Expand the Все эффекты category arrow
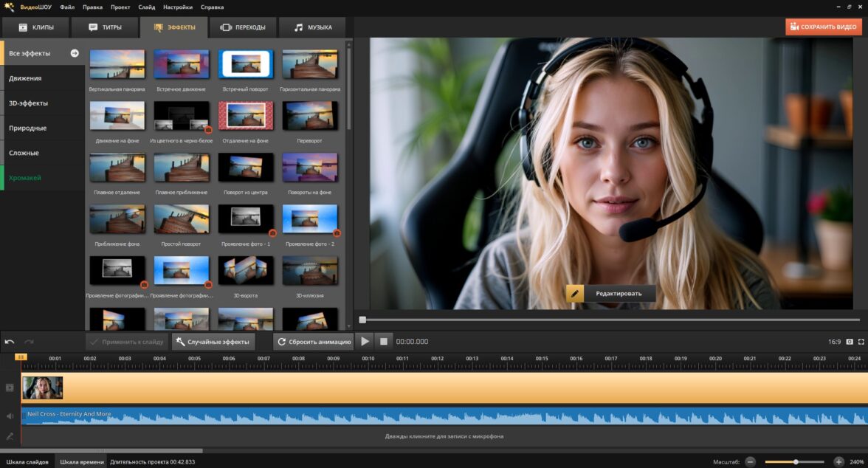 tap(75, 53)
